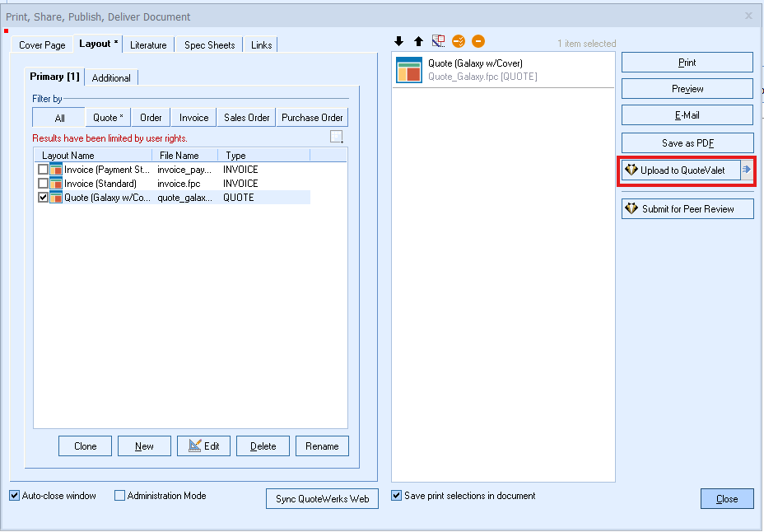Select invoice.fpc file name cell
The width and height of the screenshot is (764, 532).
tap(179, 184)
